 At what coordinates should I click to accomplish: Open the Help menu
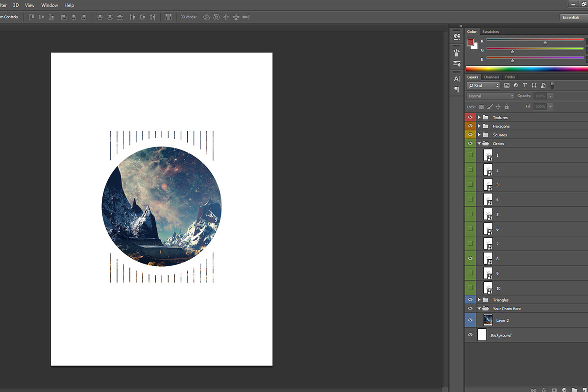tap(69, 5)
